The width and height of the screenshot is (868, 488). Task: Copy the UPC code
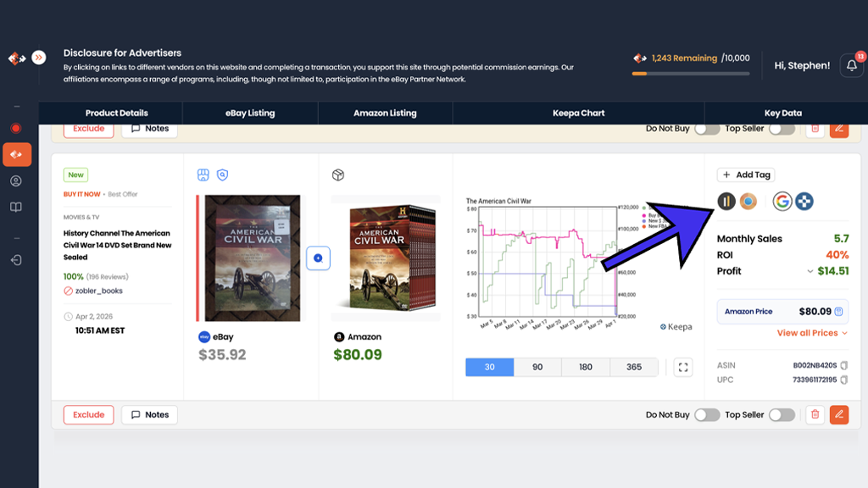coord(843,380)
